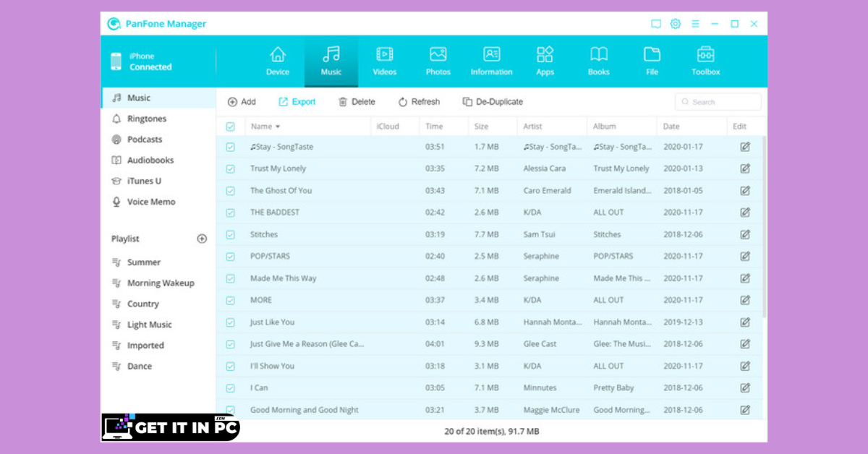Open the Information section icon
The height and width of the screenshot is (454, 868).
[x=492, y=55]
